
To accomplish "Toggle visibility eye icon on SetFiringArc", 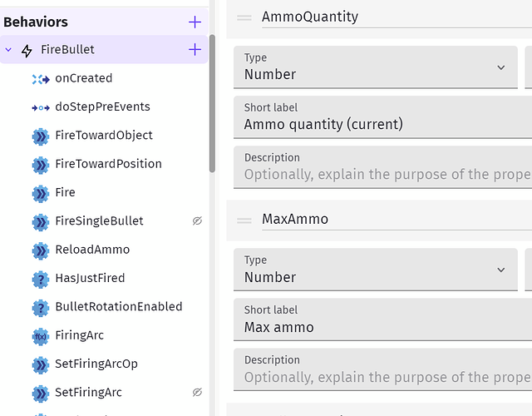I will pyautogui.click(x=197, y=393).
